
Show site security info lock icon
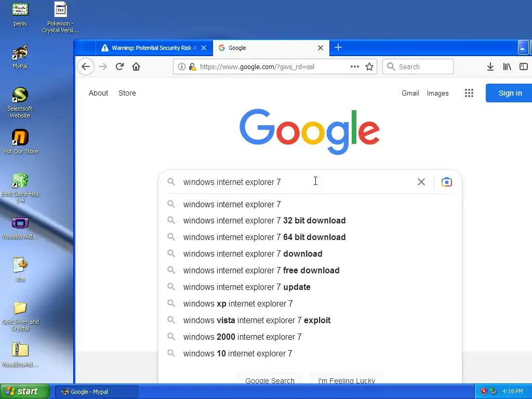[192, 66]
